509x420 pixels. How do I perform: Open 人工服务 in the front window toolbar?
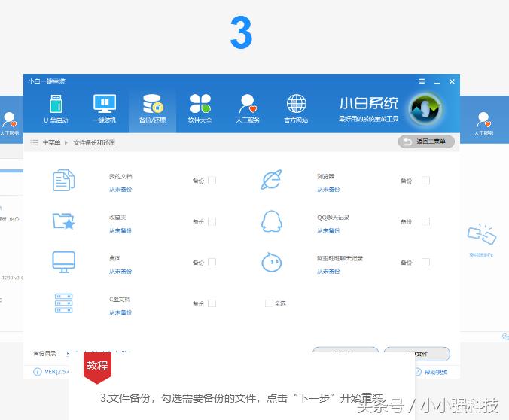tap(248, 109)
